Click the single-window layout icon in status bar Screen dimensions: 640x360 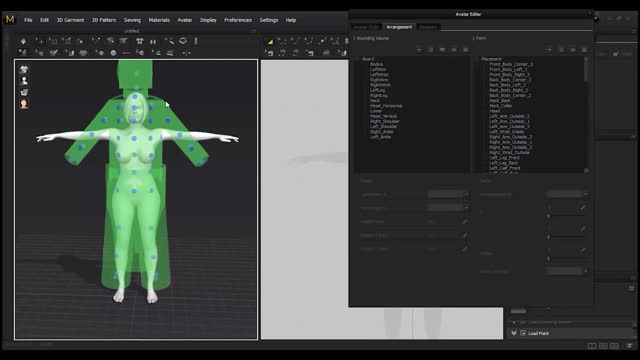click(591, 346)
